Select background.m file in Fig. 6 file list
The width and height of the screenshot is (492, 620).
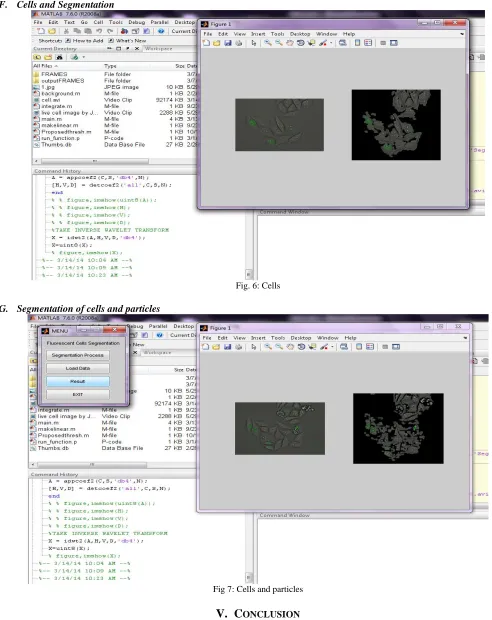click(115, 94)
